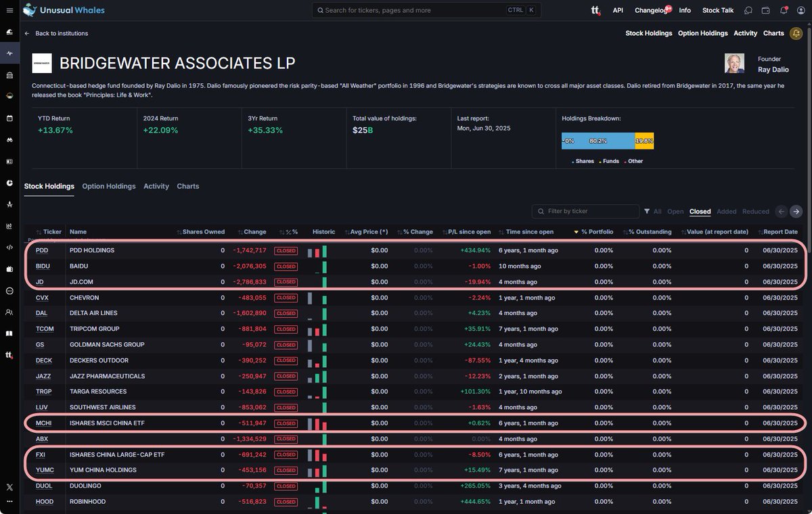
Task: Filter holdings by All
Action: point(658,212)
